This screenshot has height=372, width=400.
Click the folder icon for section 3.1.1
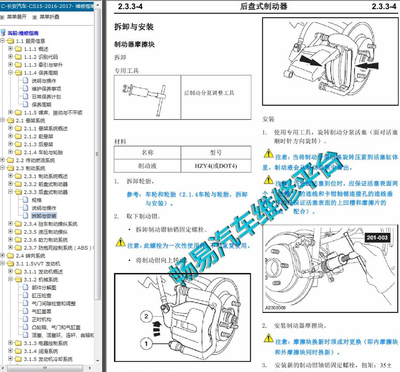coord(18,272)
